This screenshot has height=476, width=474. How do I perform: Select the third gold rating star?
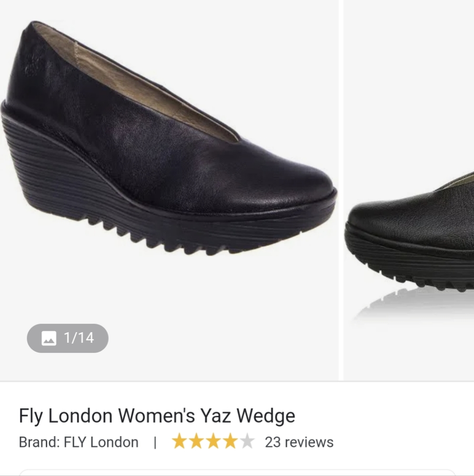point(213,441)
